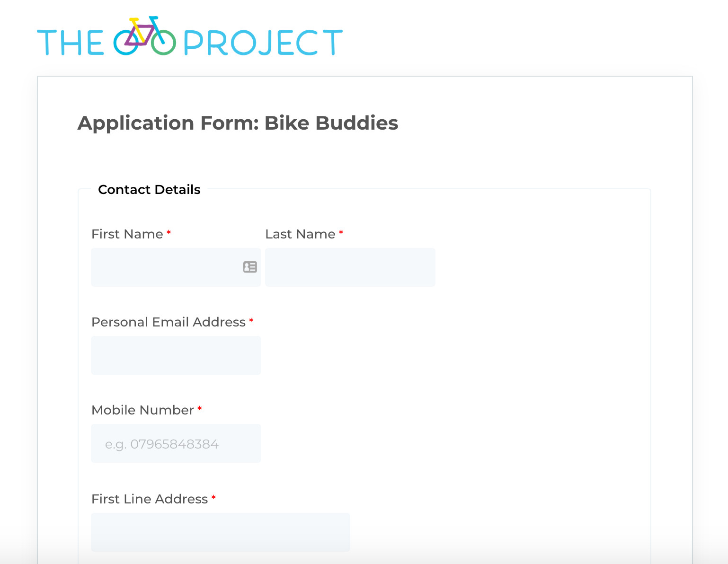This screenshot has height=564, width=728.
Task: Click the "Last Name" label
Action: pyautogui.click(x=300, y=234)
